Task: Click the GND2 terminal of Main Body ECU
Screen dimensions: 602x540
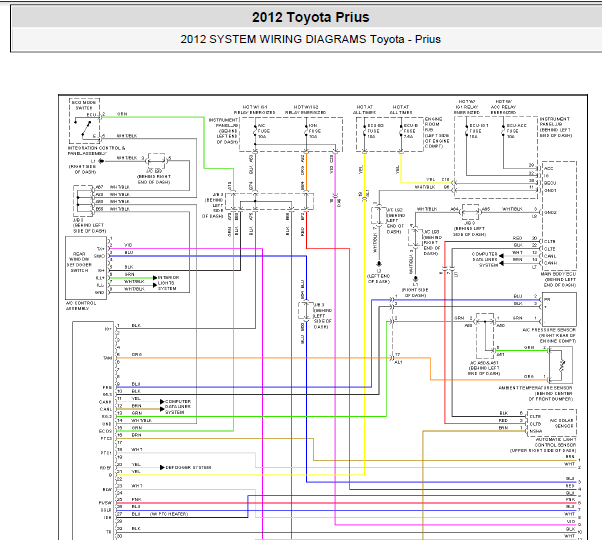Action: (551, 212)
